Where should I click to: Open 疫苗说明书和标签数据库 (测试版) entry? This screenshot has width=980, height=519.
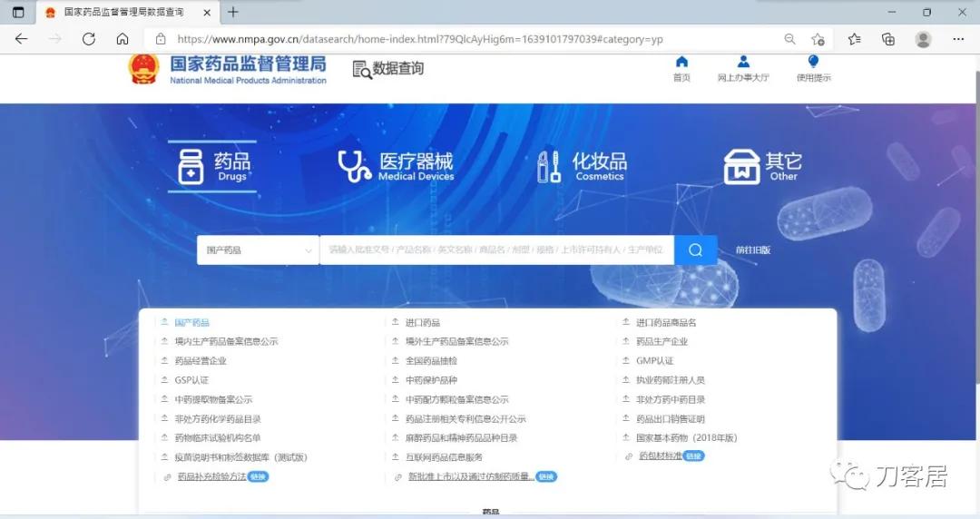tap(241, 457)
